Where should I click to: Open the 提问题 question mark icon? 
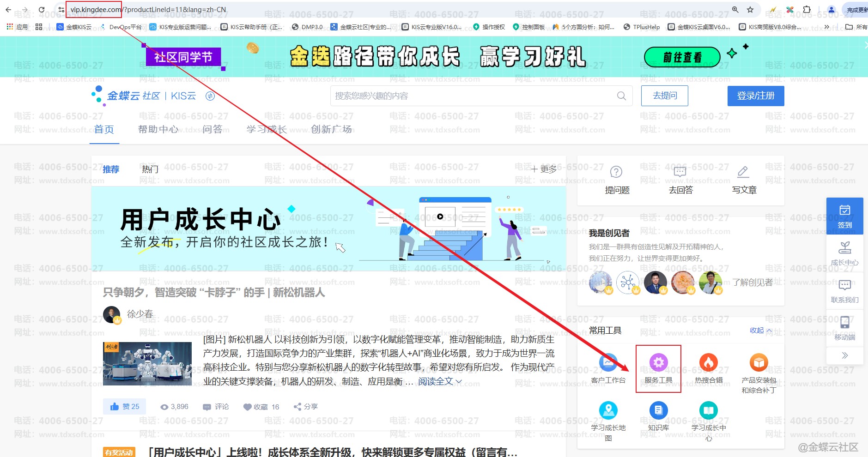(617, 172)
